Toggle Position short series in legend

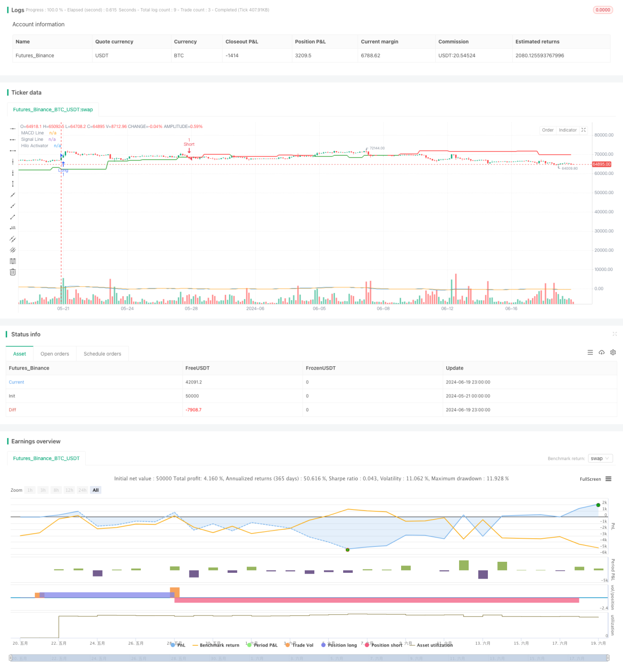click(x=383, y=645)
